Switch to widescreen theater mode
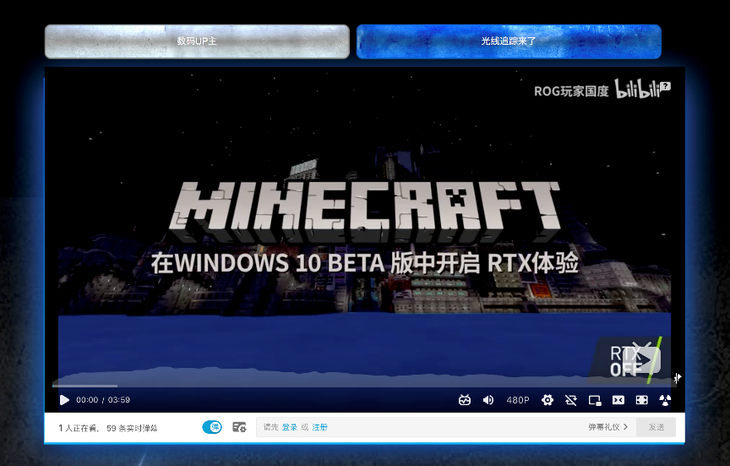Image resolution: width=730 pixels, height=466 pixels. [618, 400]
